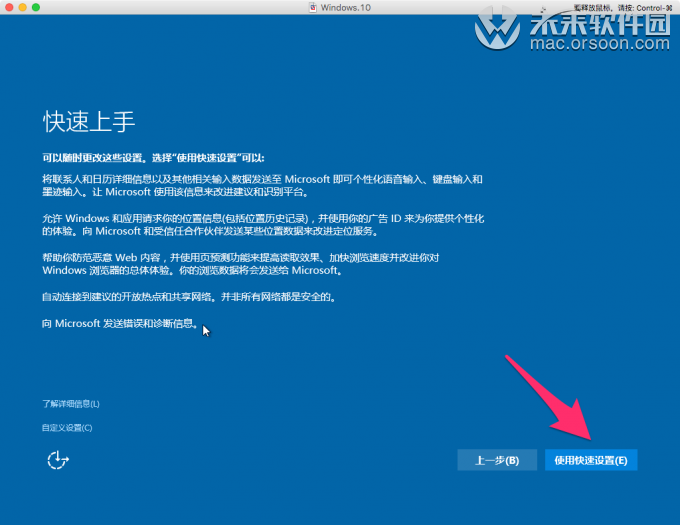Click the yellow minimize window button

click(23, 7)
